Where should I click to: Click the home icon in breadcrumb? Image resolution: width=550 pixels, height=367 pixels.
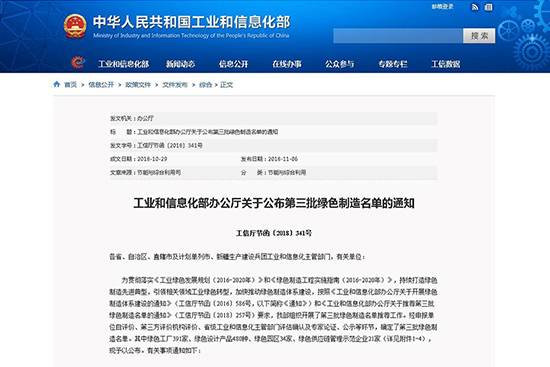(x=56, y=84)
